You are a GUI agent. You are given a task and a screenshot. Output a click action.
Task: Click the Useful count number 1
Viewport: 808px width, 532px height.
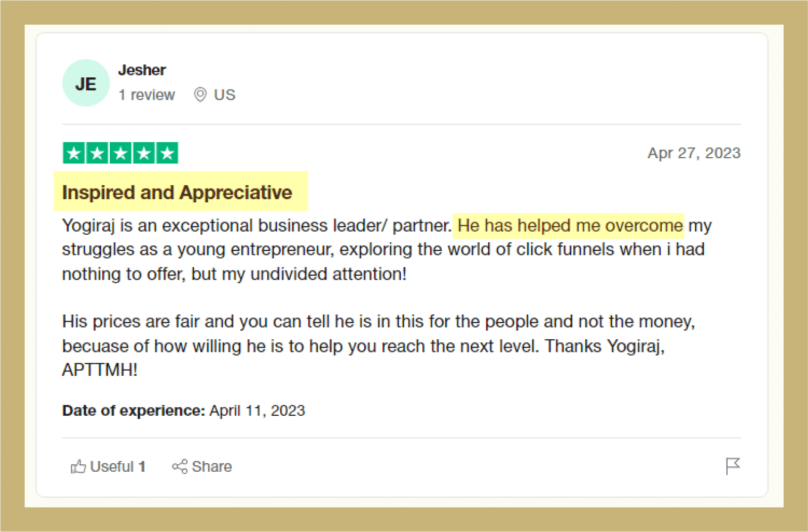142,466
